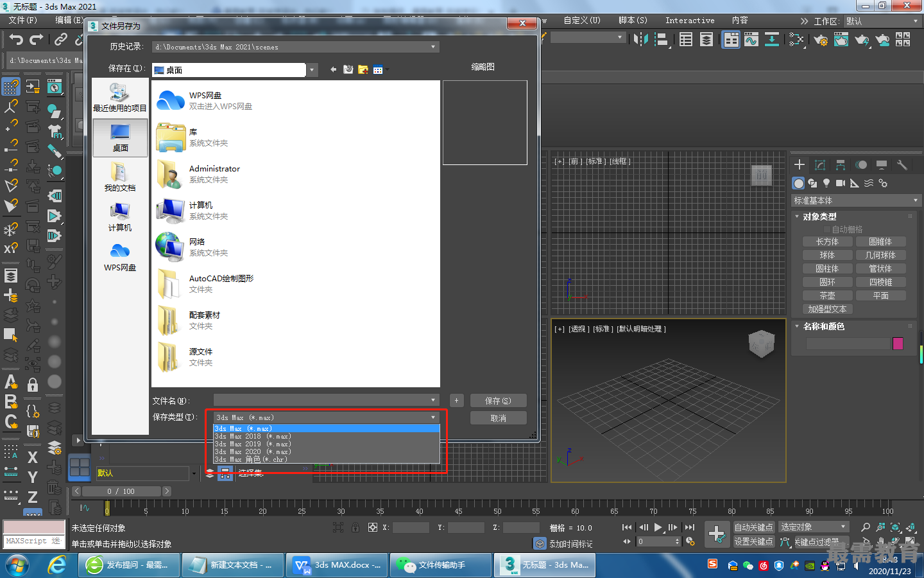Select the Systems gears category icon
924x578 pixels.
click(883, 183)
